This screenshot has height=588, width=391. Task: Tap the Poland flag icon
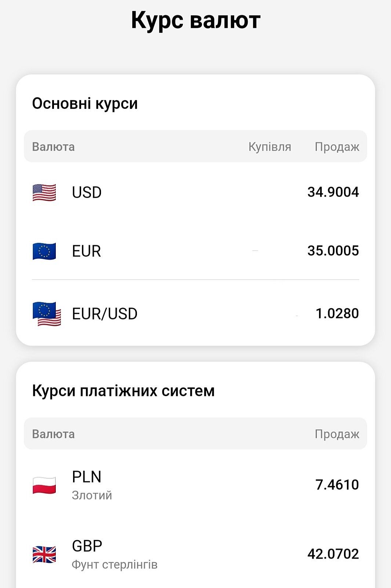coord(44,485)
